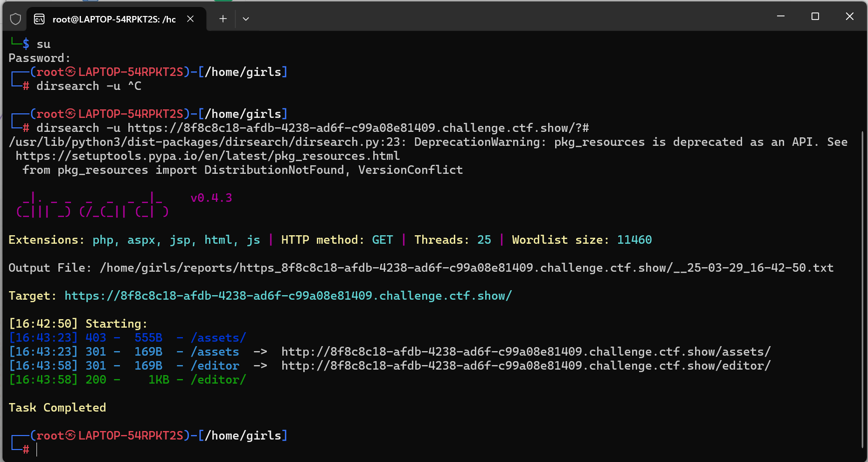868x462 pixels.
Task: Click the 'Password:' prompt text
Action: [39, 58]
